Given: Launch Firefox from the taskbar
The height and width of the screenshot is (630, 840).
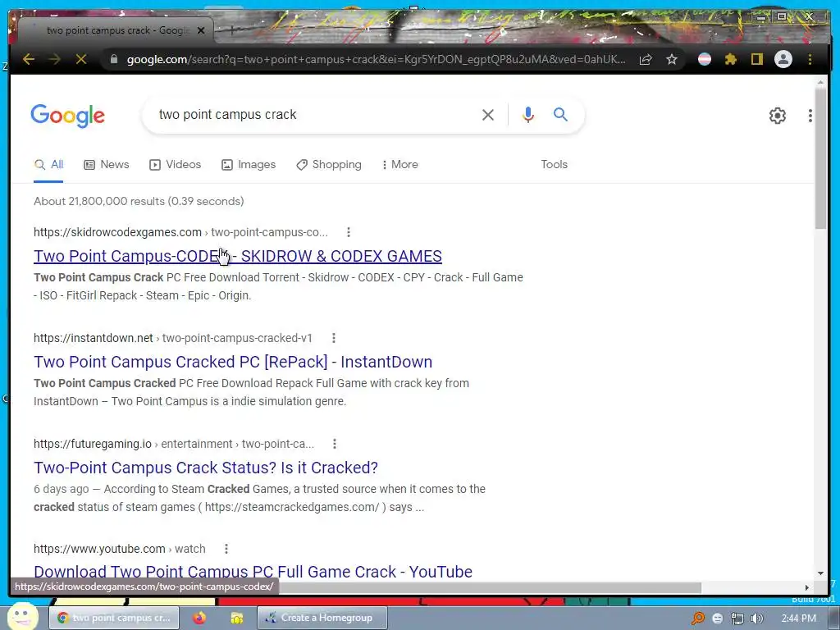Looking at the screenshot, I should point(199,618).
